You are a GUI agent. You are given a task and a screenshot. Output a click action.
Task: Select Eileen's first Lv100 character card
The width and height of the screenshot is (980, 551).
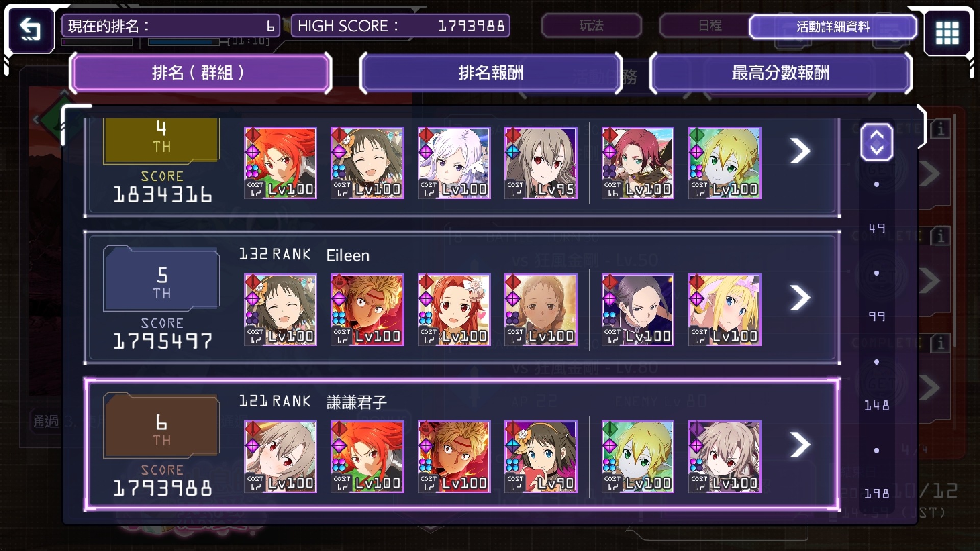point(280,310)
